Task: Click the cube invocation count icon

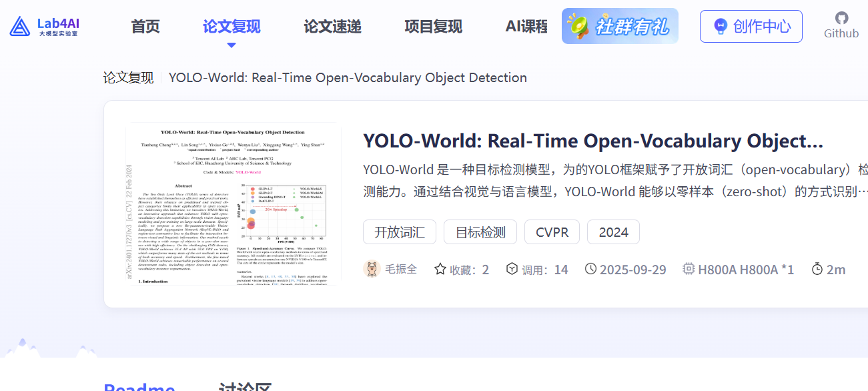Action: point(512,269)
